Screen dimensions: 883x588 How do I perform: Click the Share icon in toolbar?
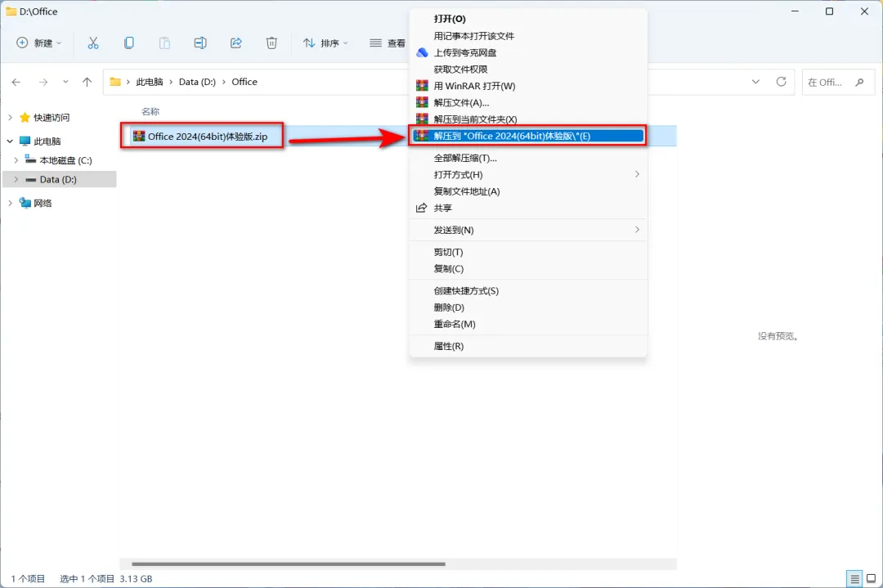(x=236, y=43)
